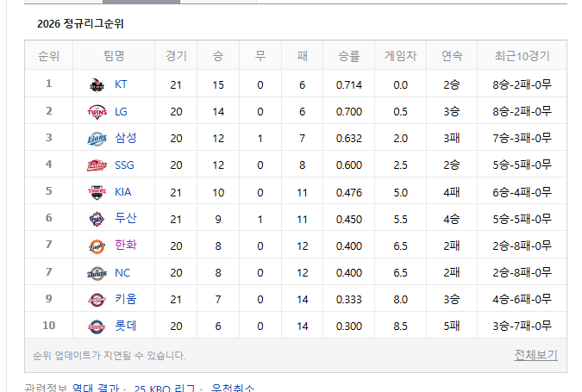582x392 pixels.
Task: Click the KIA Tigers team logo
Action: [x=97, y=192]
